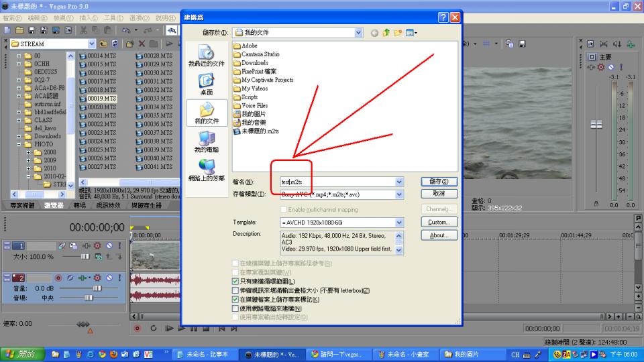Switch to the 轉場 transitions tab

(80, 205)
